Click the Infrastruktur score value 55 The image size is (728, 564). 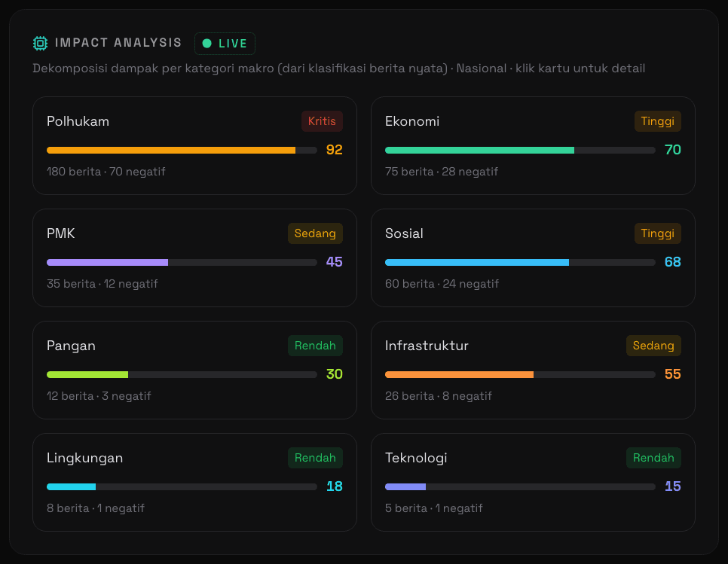click(673, 374)
